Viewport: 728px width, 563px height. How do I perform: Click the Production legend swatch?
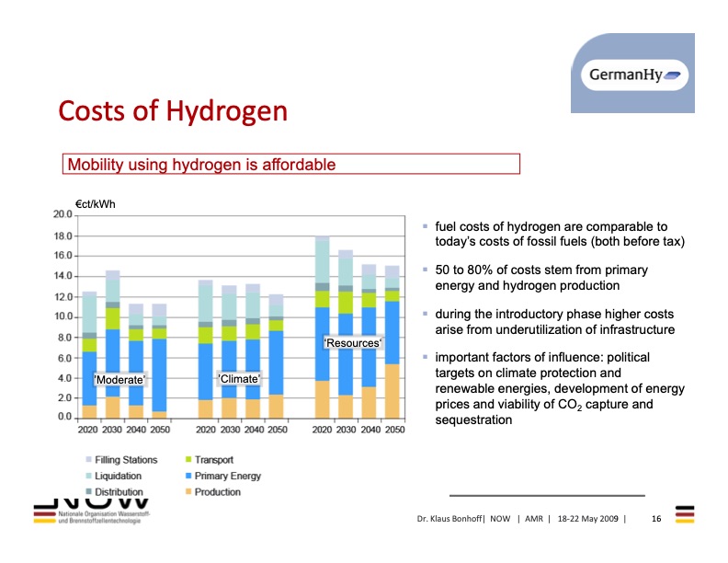pos(188,491)
